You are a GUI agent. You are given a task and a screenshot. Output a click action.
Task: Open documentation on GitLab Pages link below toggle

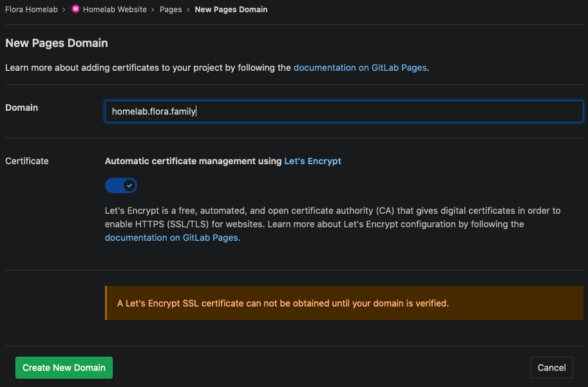(171, 238)
